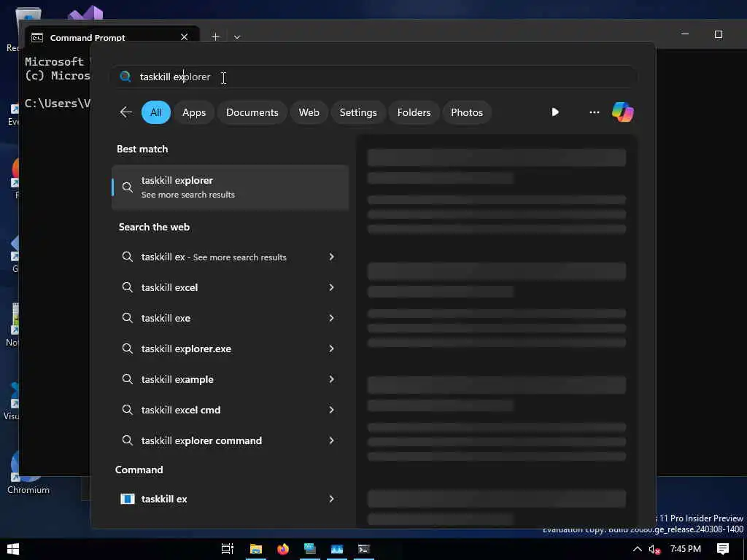
Task: Expand chevron for taskkill explorer command
Action: (x=332, y=440)
